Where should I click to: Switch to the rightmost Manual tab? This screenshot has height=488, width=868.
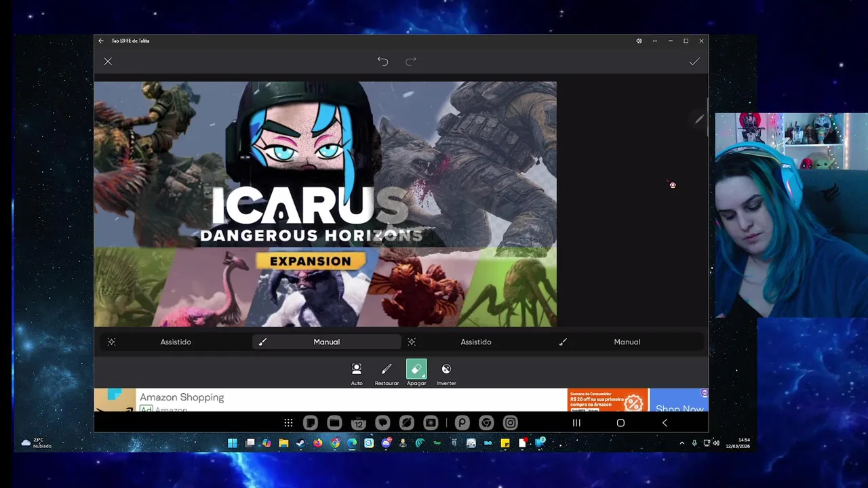coord(627,342)
